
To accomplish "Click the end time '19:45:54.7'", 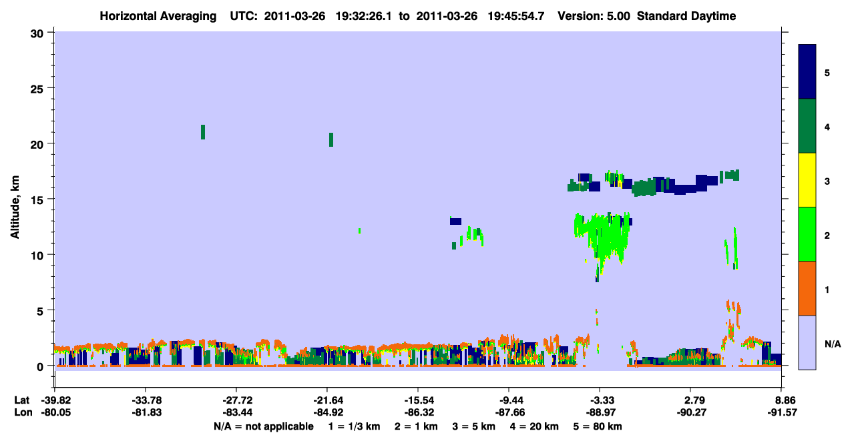I will (x=517, y=16).
